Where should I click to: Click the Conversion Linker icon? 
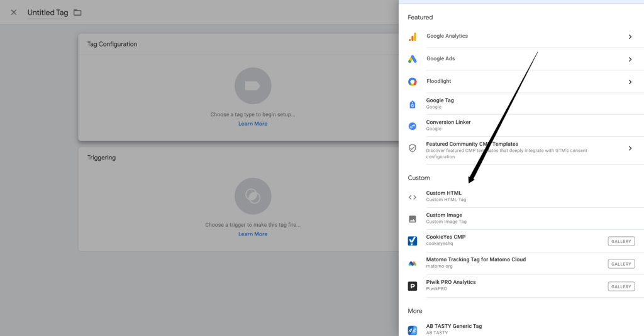(x=413, y=126)
